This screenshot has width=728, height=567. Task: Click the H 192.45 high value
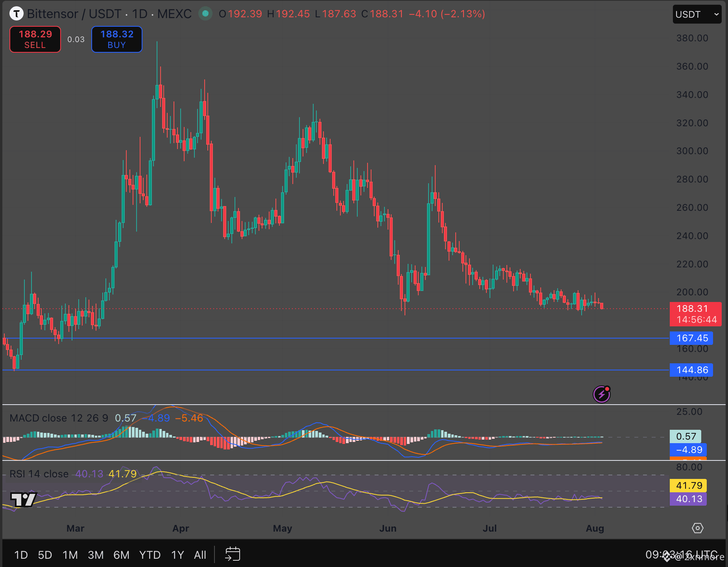[x=288, y=14]
